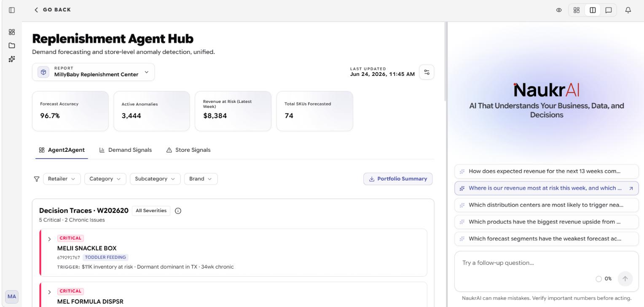Select the distribution centers suggestion

click(x=547, y=205)
